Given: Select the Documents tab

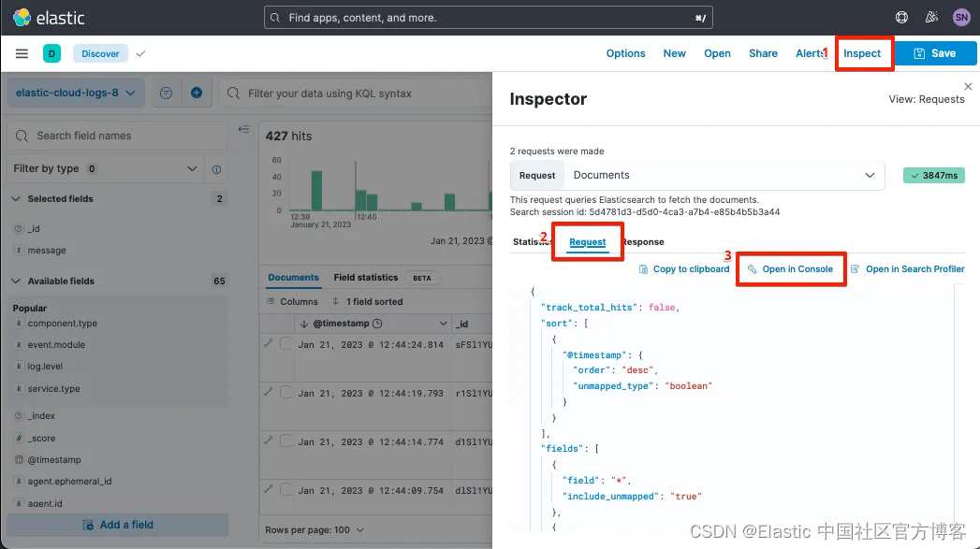Looking at the screenshot, I should click(293, 278).
